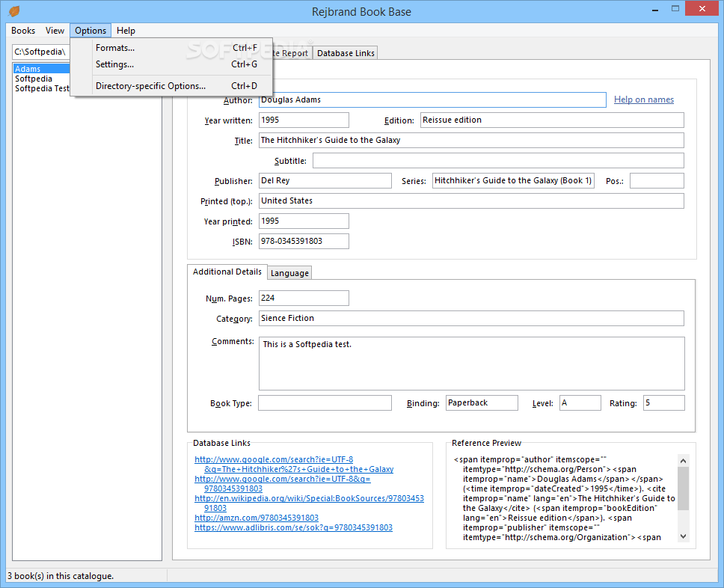Open the Books menu
Image resolution: width=724 pixels, height=588 pixels.
pos(23,31)
